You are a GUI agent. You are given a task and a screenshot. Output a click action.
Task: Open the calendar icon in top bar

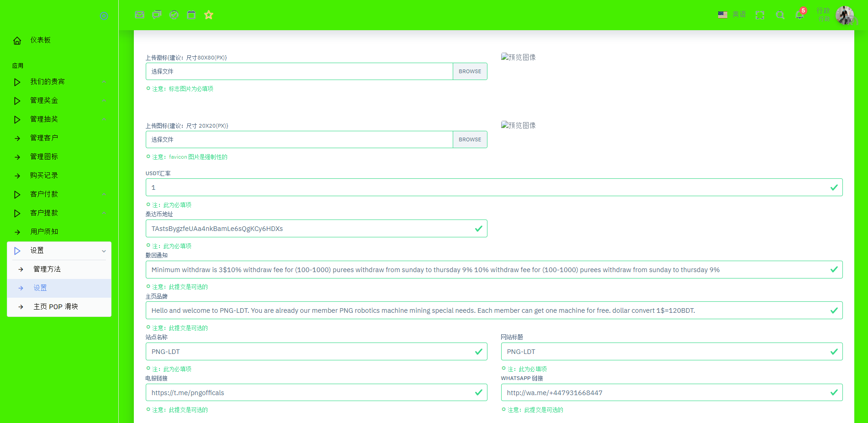tap(191, 15)
